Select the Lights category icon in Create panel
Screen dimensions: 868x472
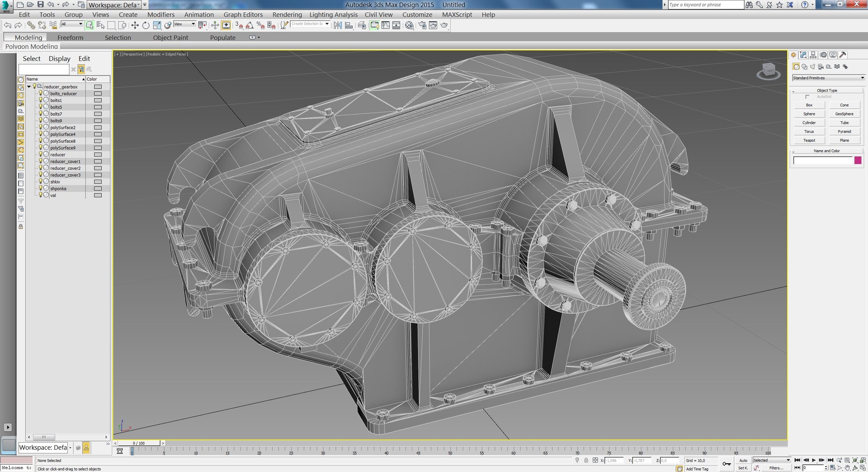(812, 66)
